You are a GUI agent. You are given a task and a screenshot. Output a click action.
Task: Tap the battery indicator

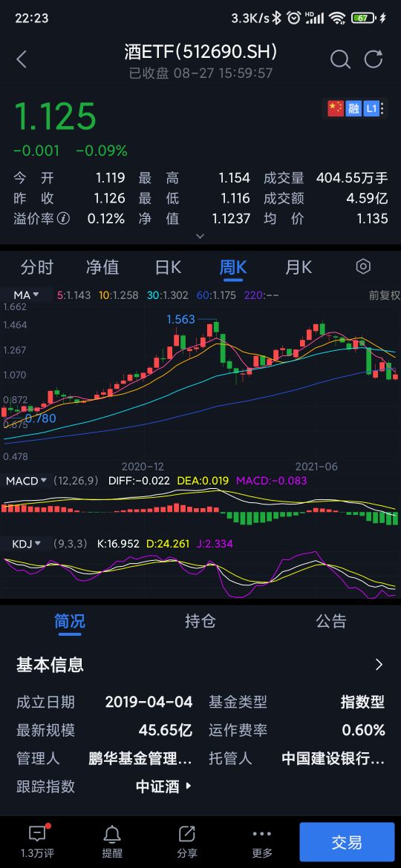(x=363, y=18)
